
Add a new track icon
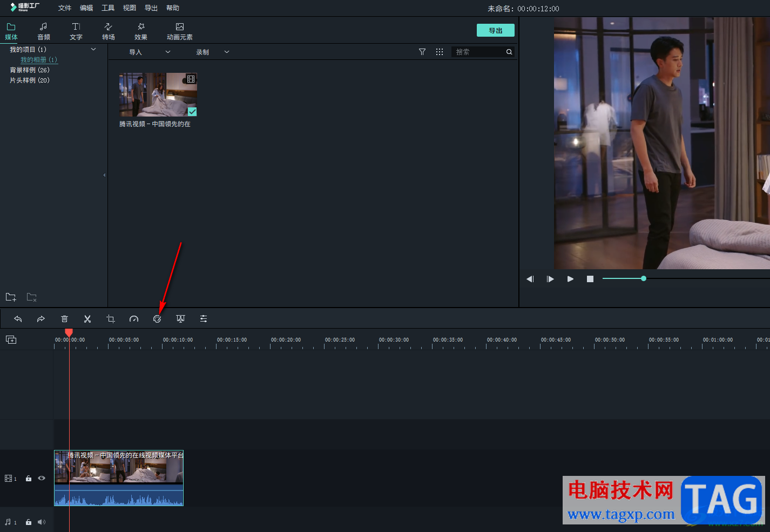click(x=11, y=339)
